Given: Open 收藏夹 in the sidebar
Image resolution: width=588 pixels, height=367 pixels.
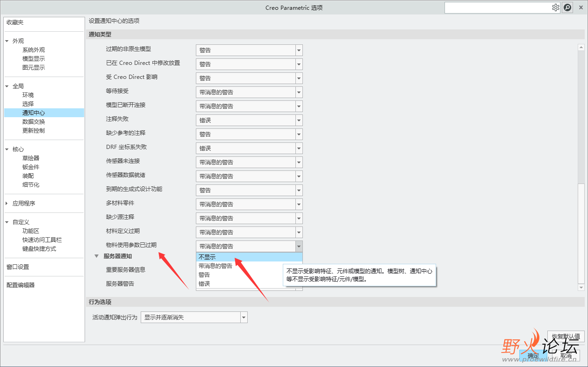Looking at the screenshot, I should pos(15,22).
